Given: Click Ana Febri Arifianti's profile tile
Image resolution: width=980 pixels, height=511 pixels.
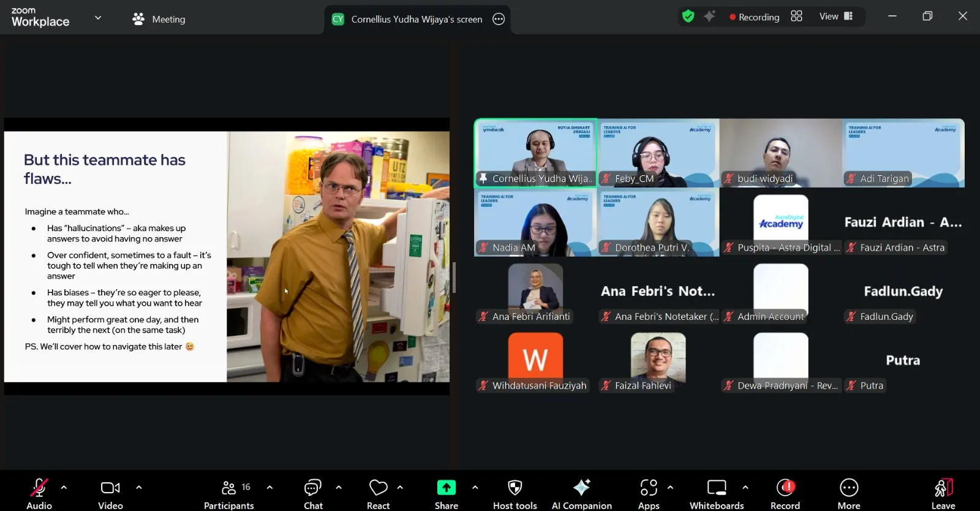Looking at the screenshot, I should point(536,292).
